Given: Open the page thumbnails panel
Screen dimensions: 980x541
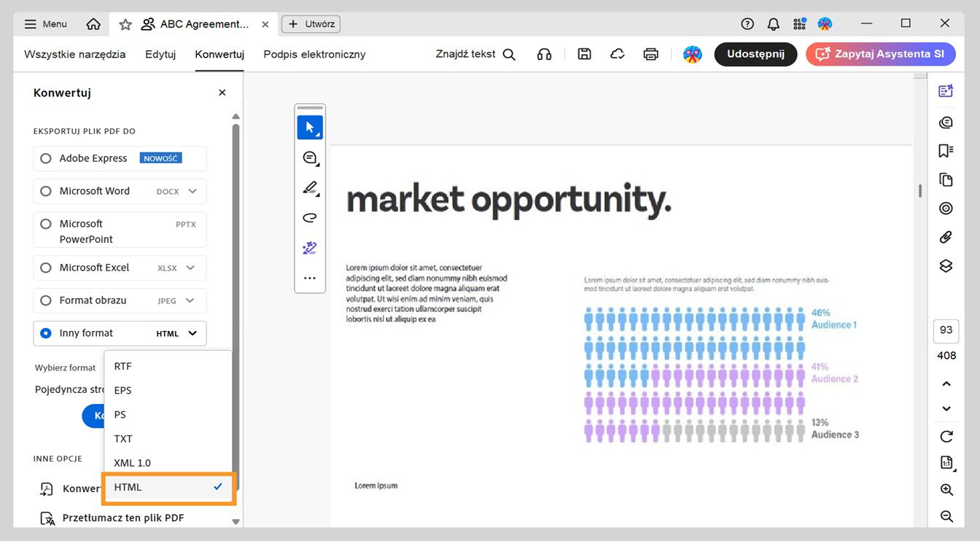Looking at the screenshot, I should [946, 179].
